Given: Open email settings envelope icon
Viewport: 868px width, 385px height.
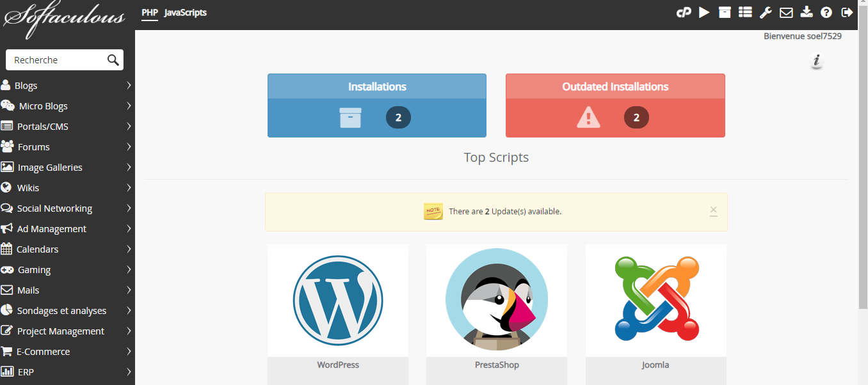Looking at the screenshot, I should (x=786, y=12).
